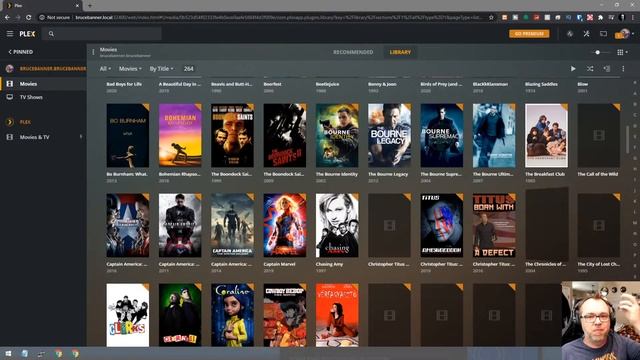Click the library vertical scrollbar

point(628,140)
